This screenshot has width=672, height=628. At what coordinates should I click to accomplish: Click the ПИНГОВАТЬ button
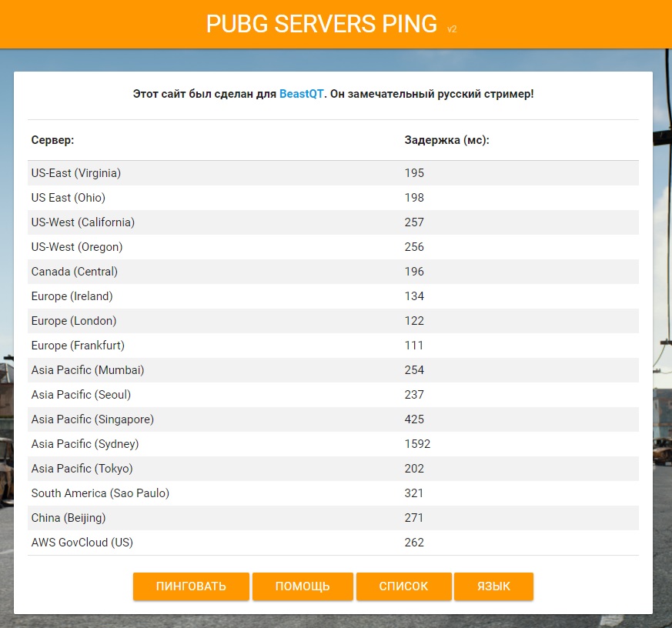pos(191,586)
